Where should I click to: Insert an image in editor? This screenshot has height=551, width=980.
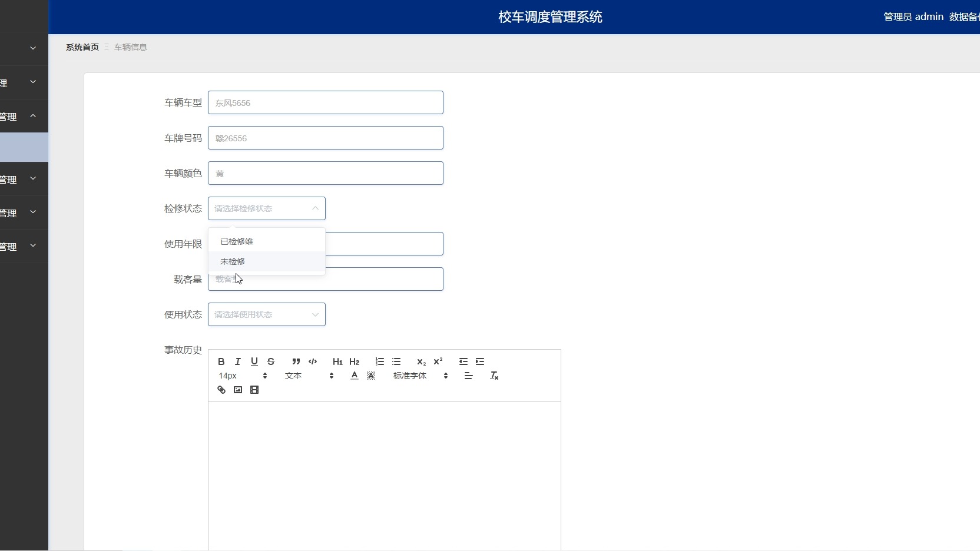click(x=238, y=390)
